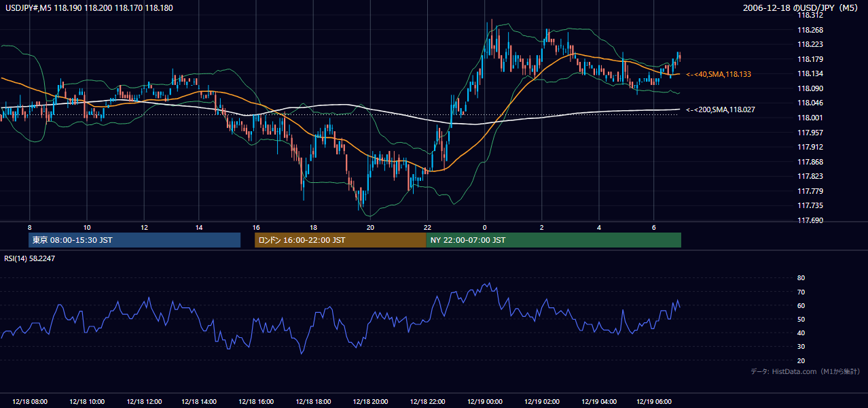Click the RSI 70 level label
The height and width of the screenshot is (408, 868).
pyautogui.click(x=801, y=292)
